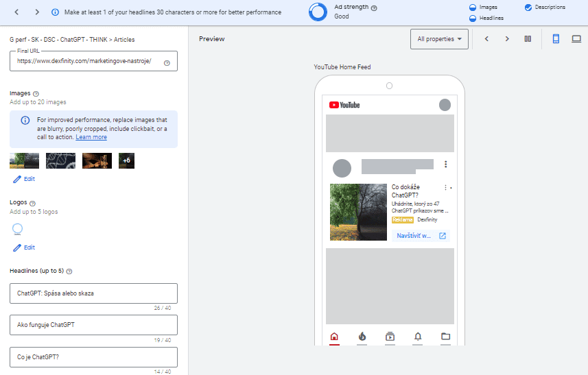This screenshot has height=375, width=588.
Task: Click the Descriptions checkmark indicator
Action: click(x=528, y=7)
